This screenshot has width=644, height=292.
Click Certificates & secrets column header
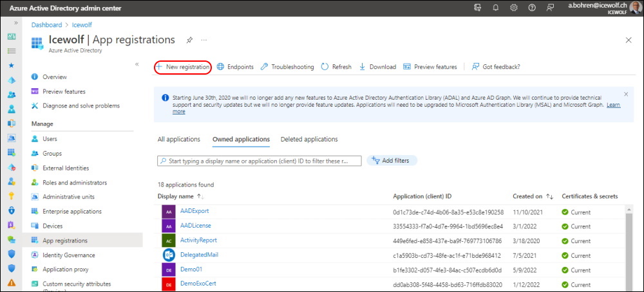(590, 196)
